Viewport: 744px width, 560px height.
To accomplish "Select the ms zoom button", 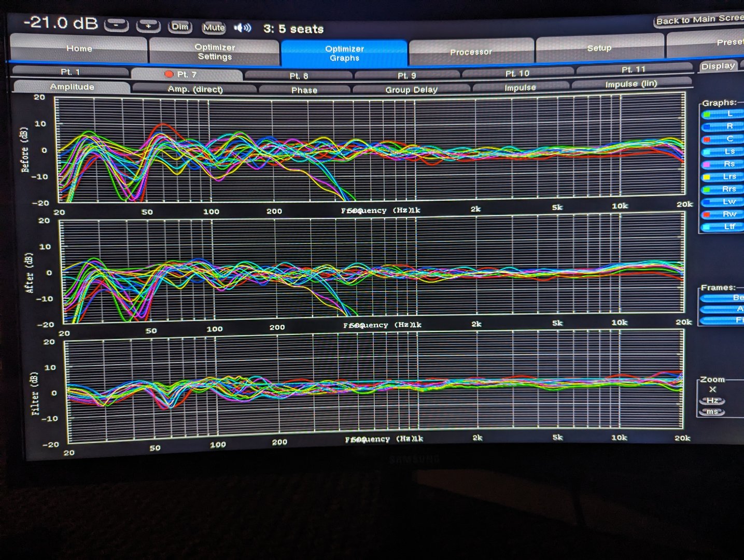I will [x=712, y=412].
